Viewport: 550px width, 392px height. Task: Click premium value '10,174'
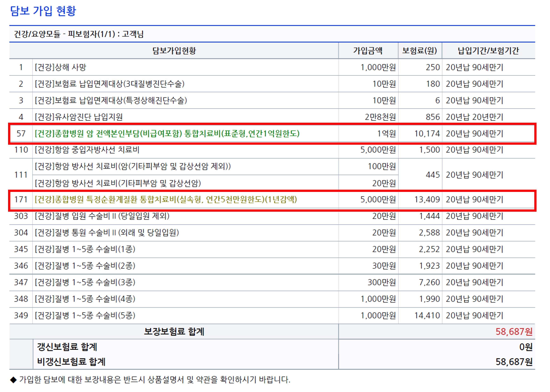tap(427, 133)
